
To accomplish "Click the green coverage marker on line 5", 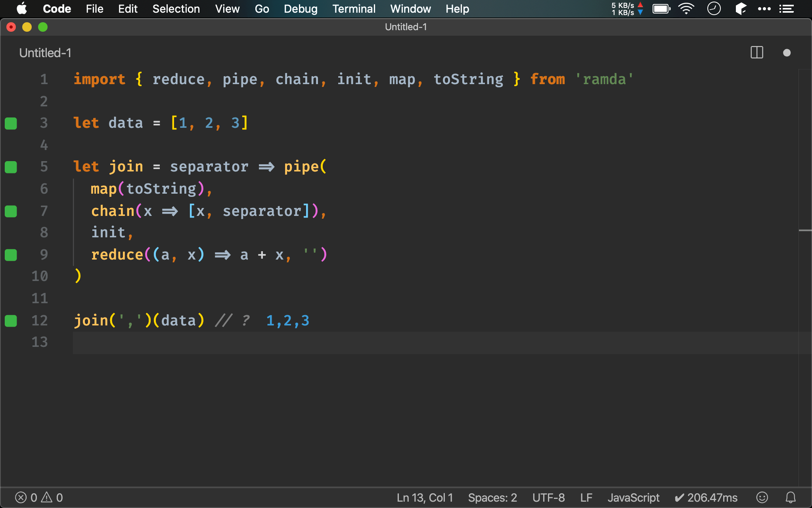I will point(11,167).
